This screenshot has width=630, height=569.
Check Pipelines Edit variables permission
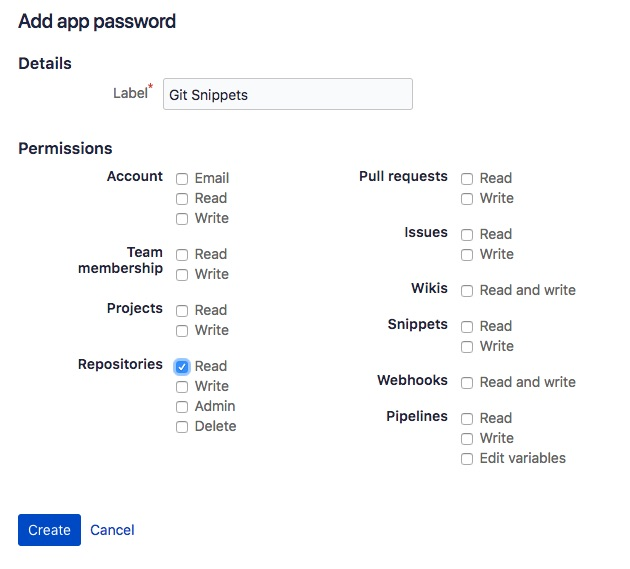[467, 459]
